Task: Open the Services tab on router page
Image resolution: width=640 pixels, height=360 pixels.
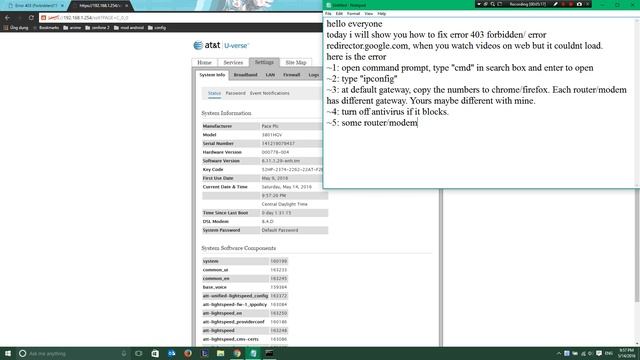Action: [x=233, y=62]
